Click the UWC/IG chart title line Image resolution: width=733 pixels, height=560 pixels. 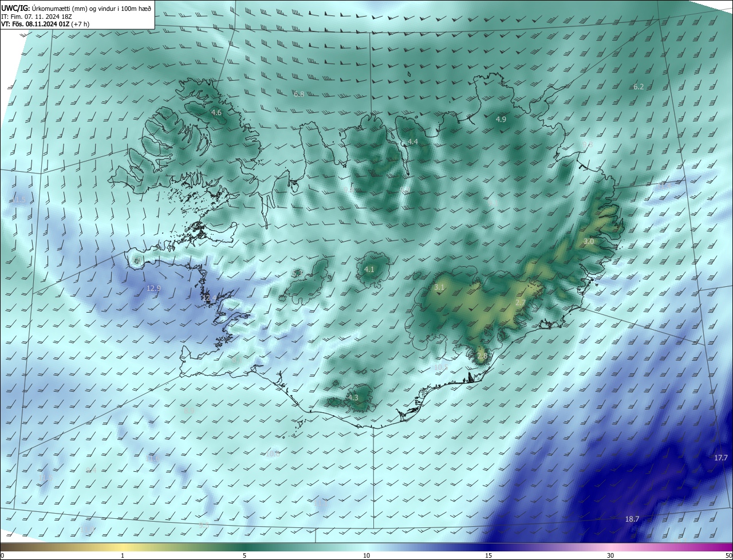coord(76,7)
